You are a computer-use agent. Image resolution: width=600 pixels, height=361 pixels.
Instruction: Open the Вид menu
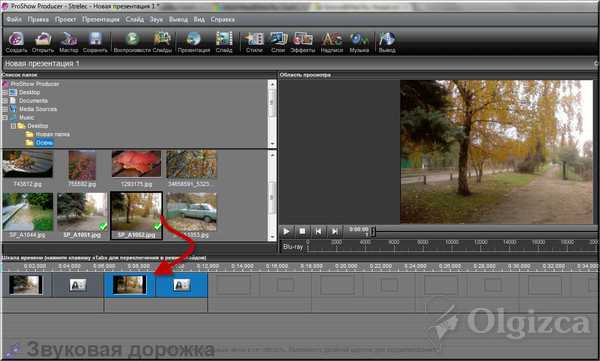(x=199, y=20)
